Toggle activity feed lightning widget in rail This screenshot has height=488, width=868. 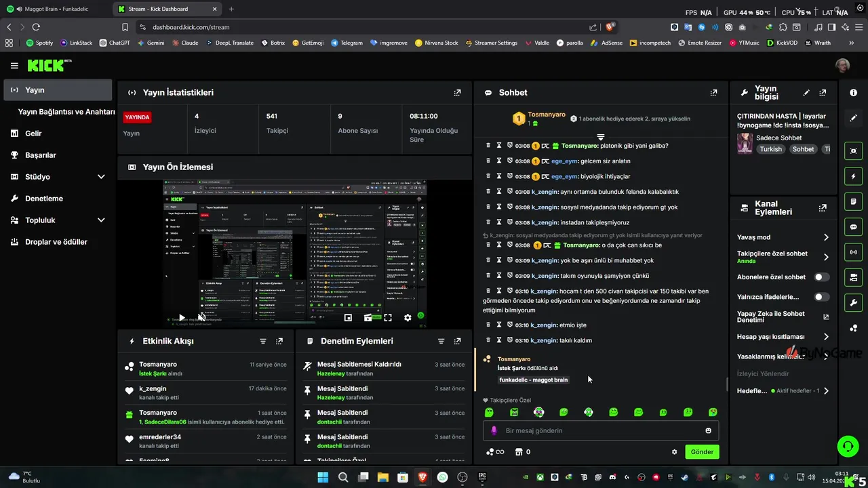(x=853, y=176)
